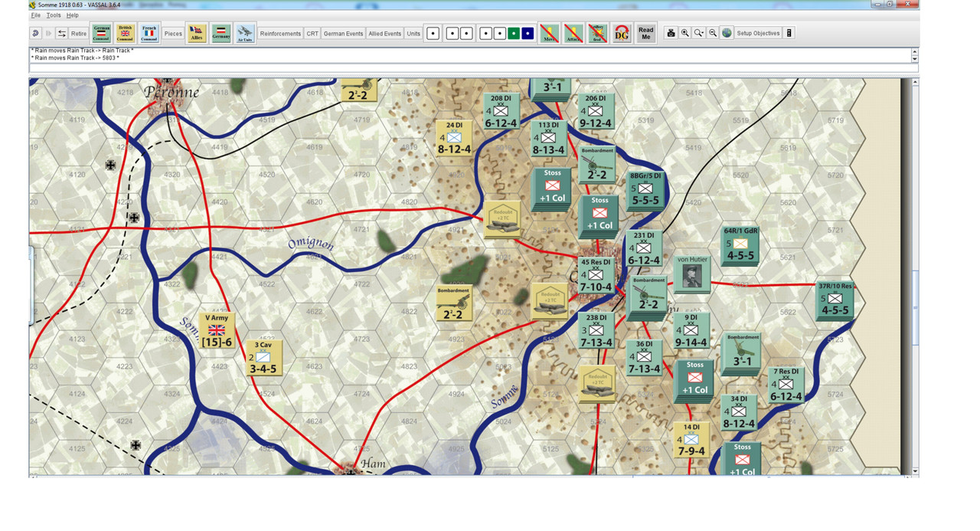980x531 pixels.
Task: Select the Redoubt marker on hex 4921
Action: pyautogui.click(x=503, y=219)
